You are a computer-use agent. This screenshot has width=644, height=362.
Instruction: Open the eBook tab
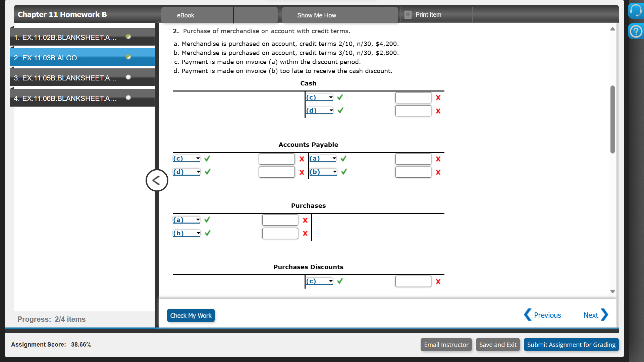click(x=185, y=15)
